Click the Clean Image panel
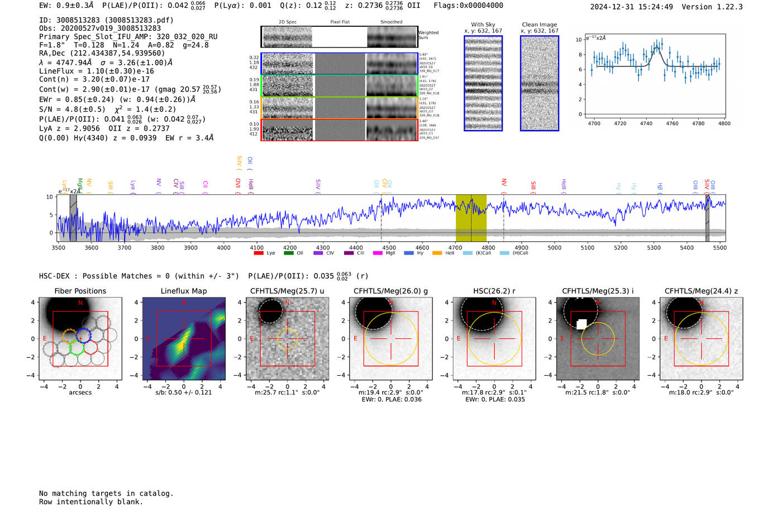This screenshot has width=782, height=532. click(x=540, y=83)
